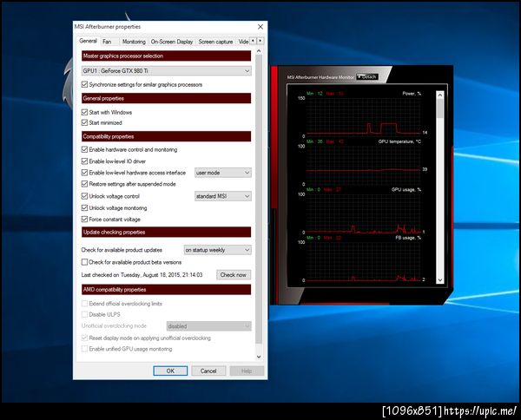This screenshot has height=420, width=521.
Task: Close the MSI Afterburner properties dialog
Action: (x=260, y=27)
